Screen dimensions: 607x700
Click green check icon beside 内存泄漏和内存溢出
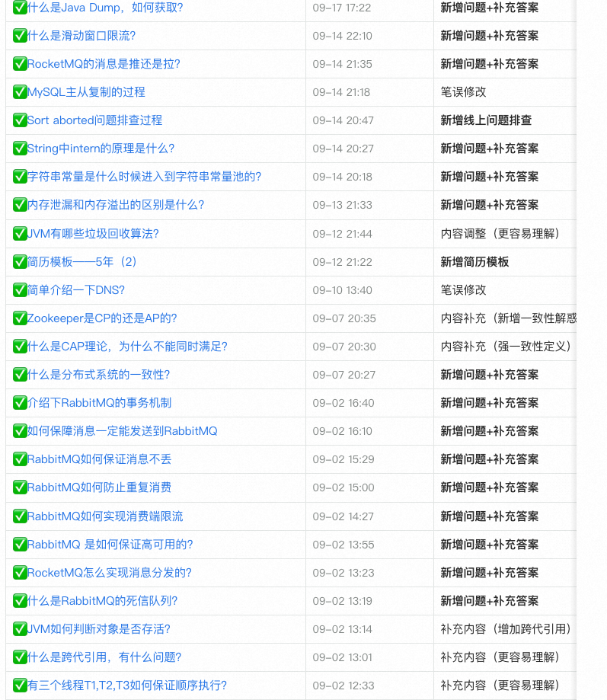click(20, 204)
